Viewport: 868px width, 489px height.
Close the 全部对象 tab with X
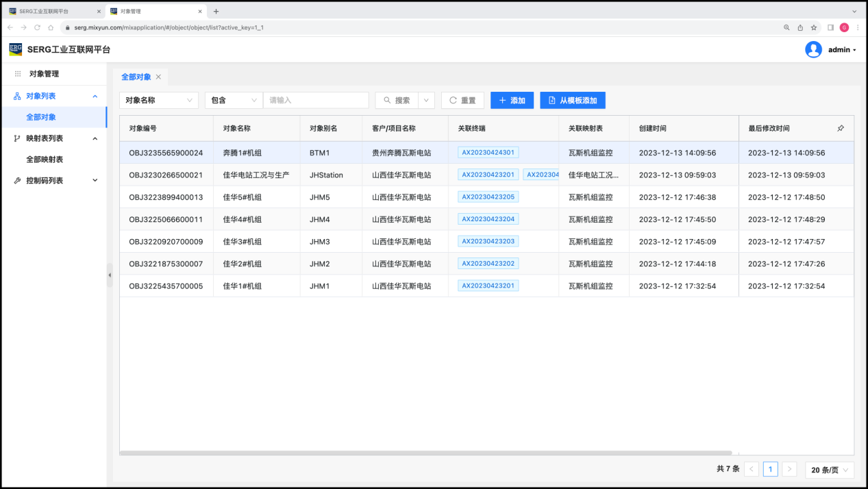coord(158,77)
